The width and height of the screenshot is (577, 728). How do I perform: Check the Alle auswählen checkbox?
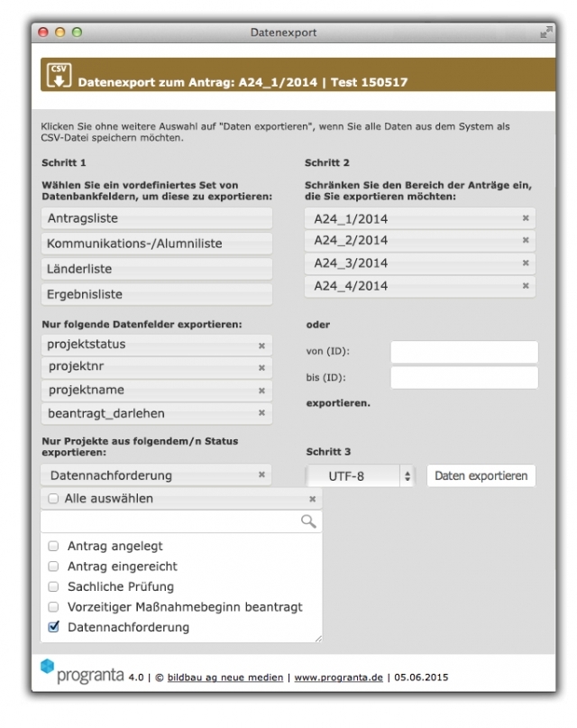pos(53,499)
